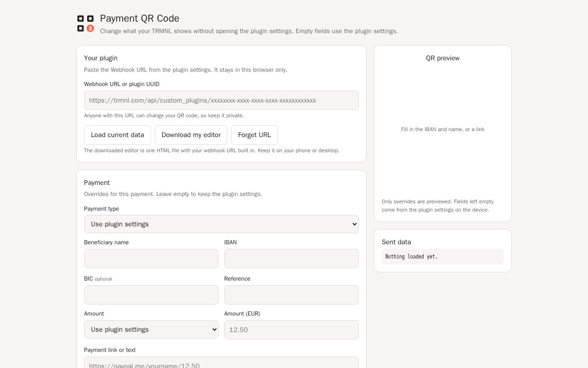Open the Payment type dropdown
Screen dimensions: 588x368
pyautogui.click(x=221, y=224)
